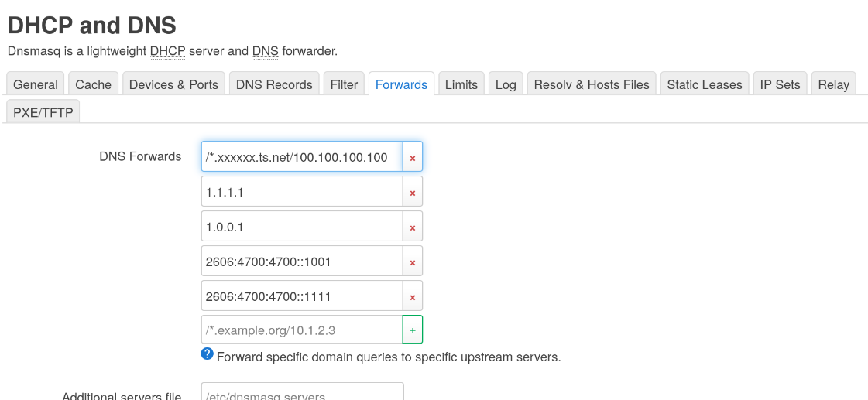Delete the 2606:4700:4700::1001 entry
Screen dimensions: 868x400
[413, 262]
